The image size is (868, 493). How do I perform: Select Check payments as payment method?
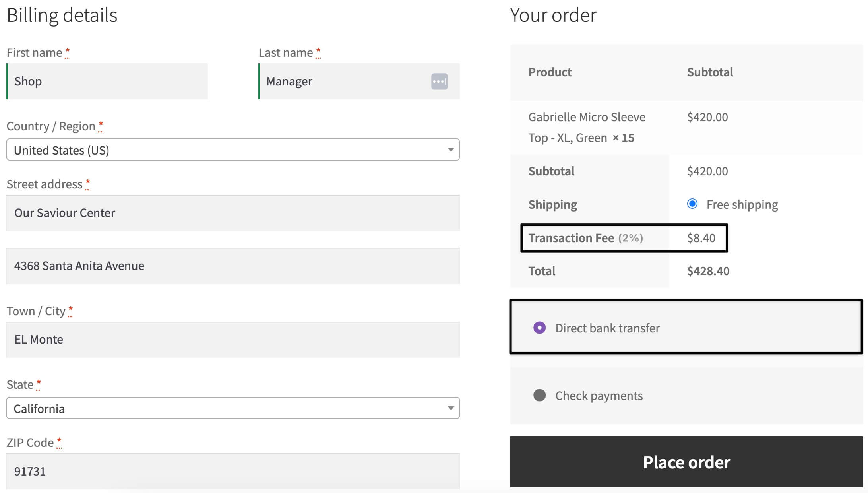539,395
